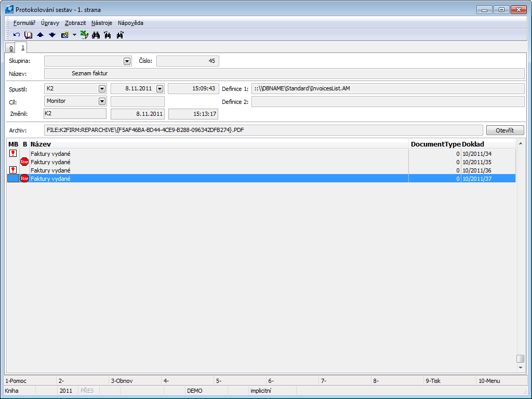Expand the Skupina dropdown
This screenshot has width=532, height=399.
(x=127, y=61)
